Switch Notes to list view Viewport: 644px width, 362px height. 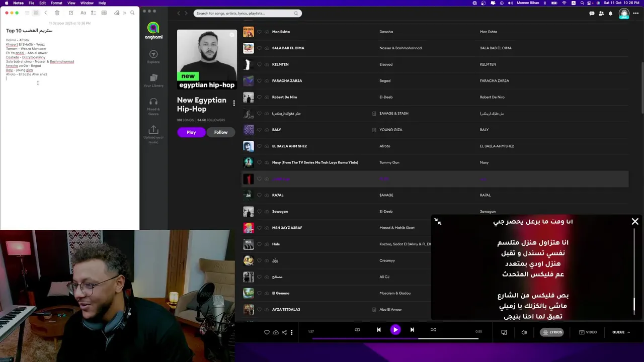coord(26,13)
